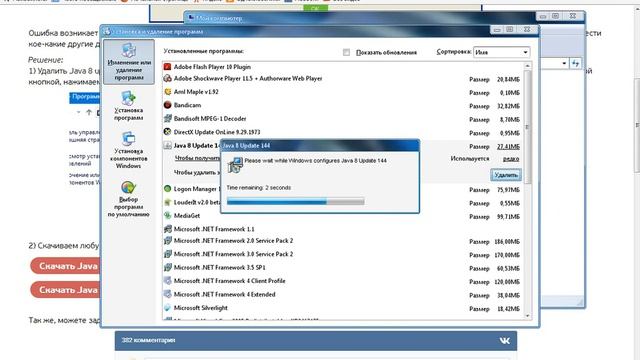Click Java uninstall progress bar
The width and height of the screenshot is (640, 360).
(x=296, y=201)
